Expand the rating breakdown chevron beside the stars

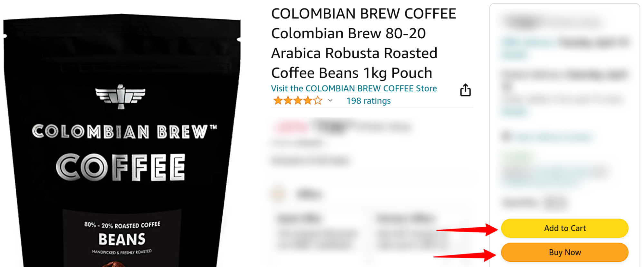point(330,101)
